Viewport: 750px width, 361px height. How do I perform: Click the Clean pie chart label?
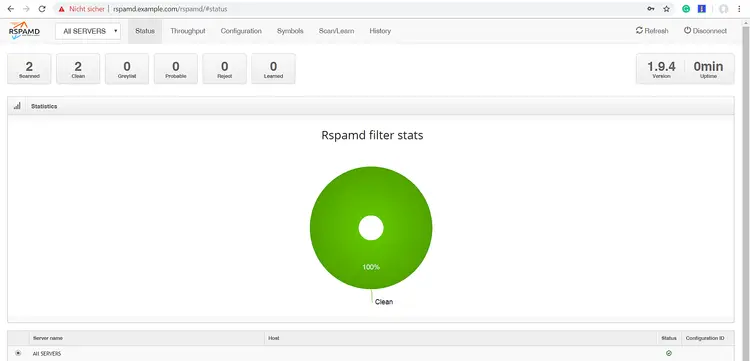tap(384, 302)
